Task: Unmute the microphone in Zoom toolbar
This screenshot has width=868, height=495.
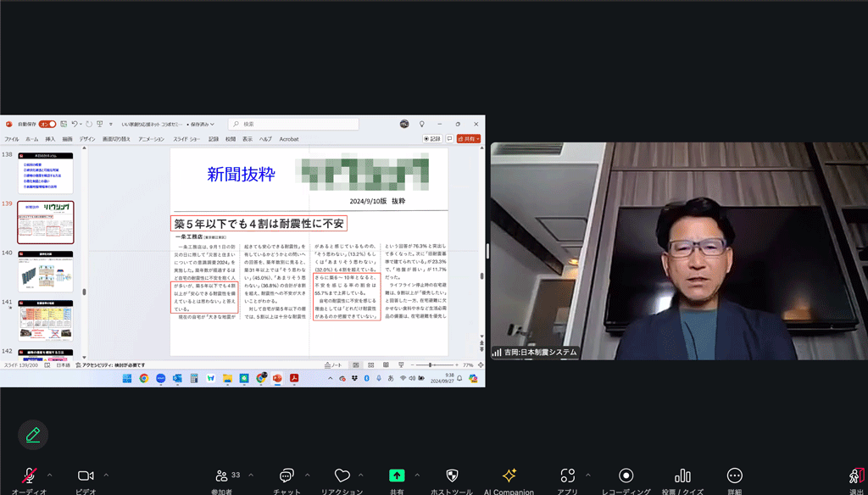Action: click(30, 476)
